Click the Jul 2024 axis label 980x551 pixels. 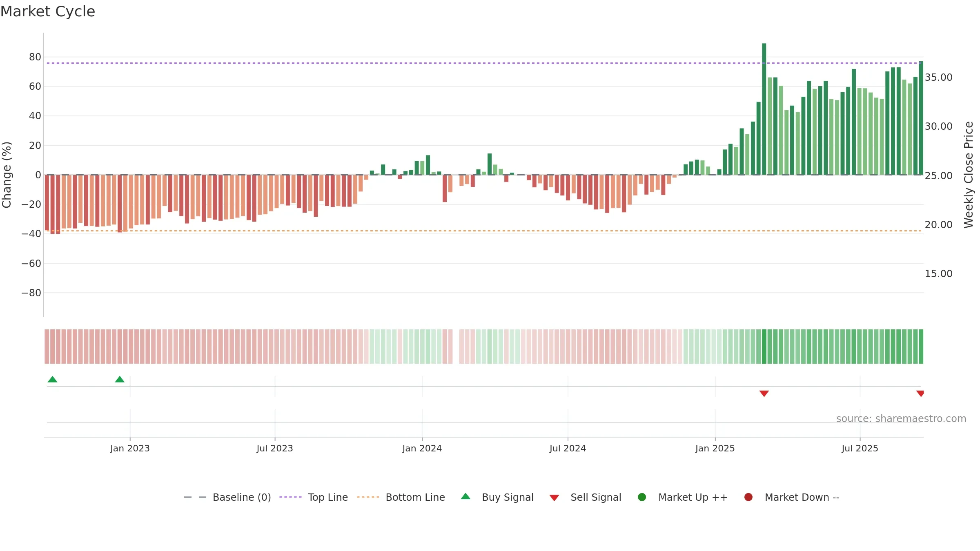568,448
